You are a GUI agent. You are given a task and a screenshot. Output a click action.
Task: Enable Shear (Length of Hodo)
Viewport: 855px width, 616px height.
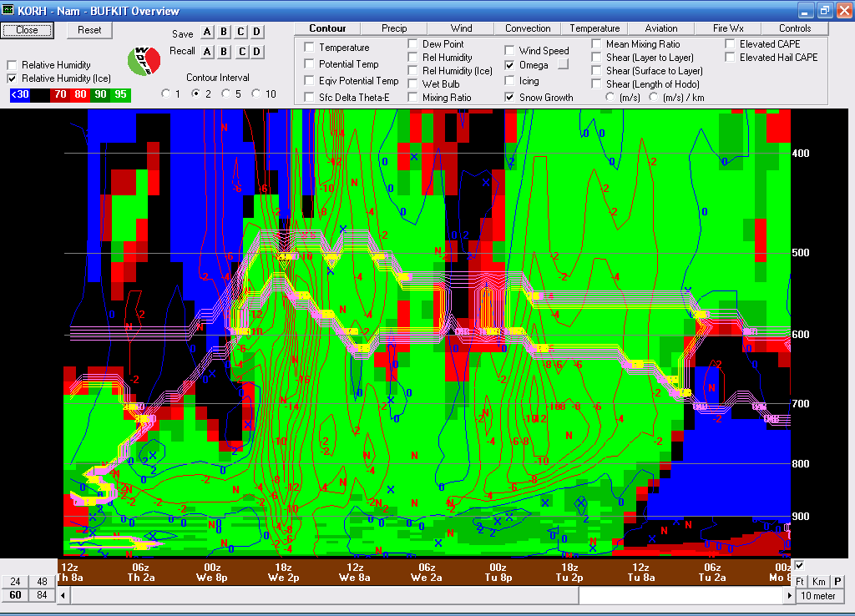point(596,84)
